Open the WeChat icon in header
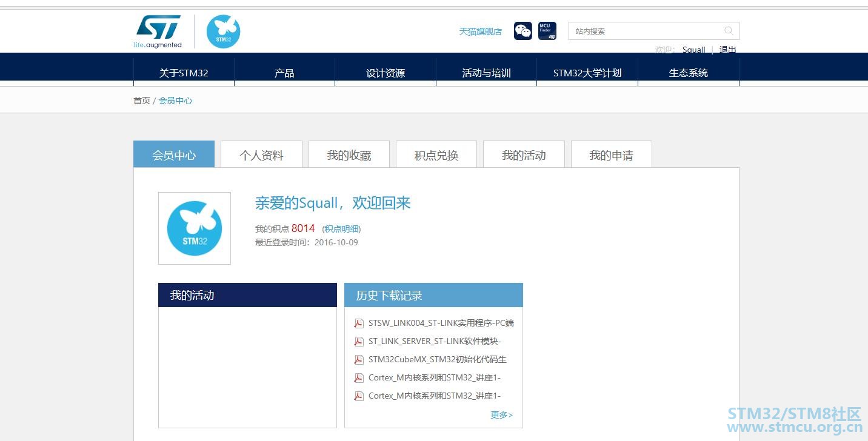Viewport: 868px width, 441px height. pos(523,31)
